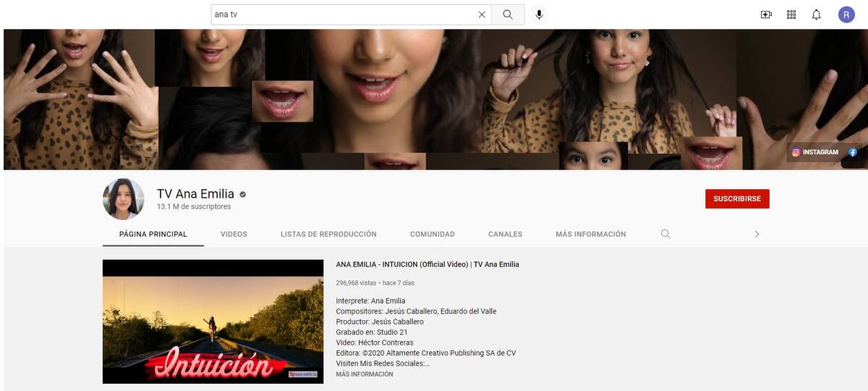The image size is (868, 391).
Task: Click the 'Interprete: Ana Emilia' description line
Action: (370, 300)
